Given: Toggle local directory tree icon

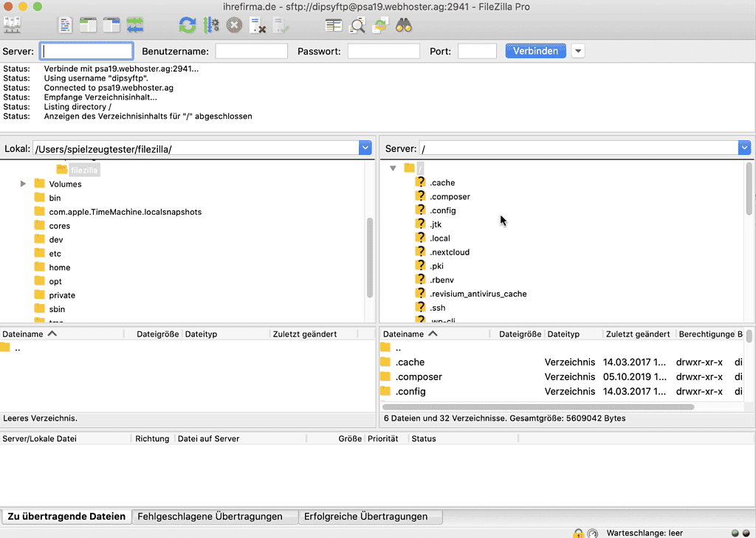Looking at the screenshot, I should pos(88,25).
